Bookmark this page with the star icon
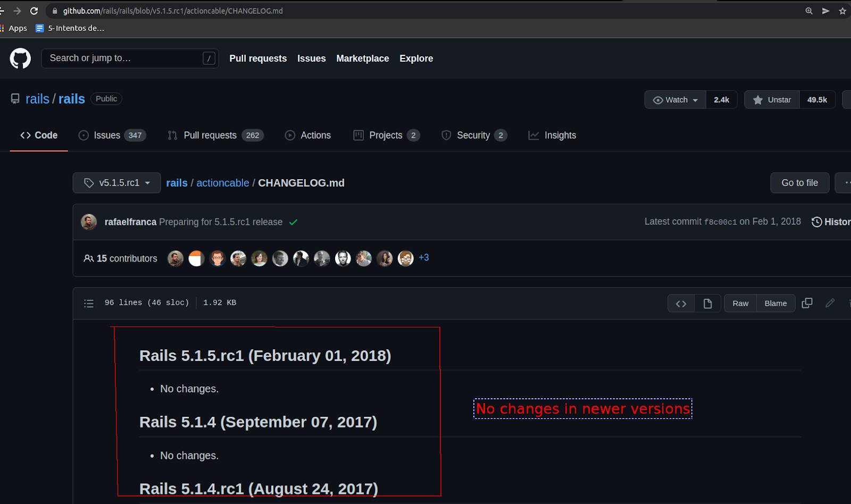The height and width of the screenshot is (504, 851). (x=842, y=11)
